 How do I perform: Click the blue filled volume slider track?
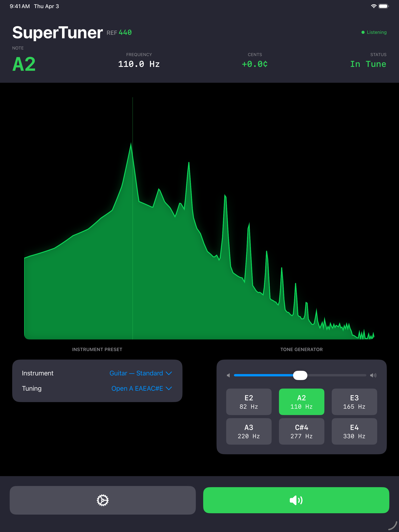(263, 375)
